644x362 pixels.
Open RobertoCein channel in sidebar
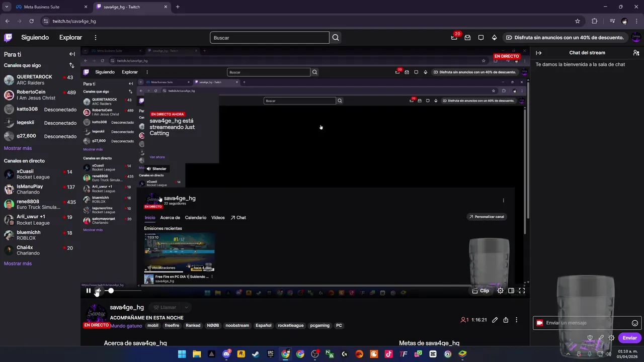pyautogui.click(x=40, y=95)
